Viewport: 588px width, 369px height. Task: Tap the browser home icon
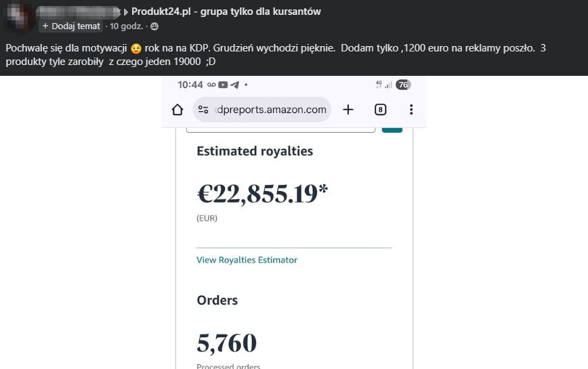tap(177, 110)
